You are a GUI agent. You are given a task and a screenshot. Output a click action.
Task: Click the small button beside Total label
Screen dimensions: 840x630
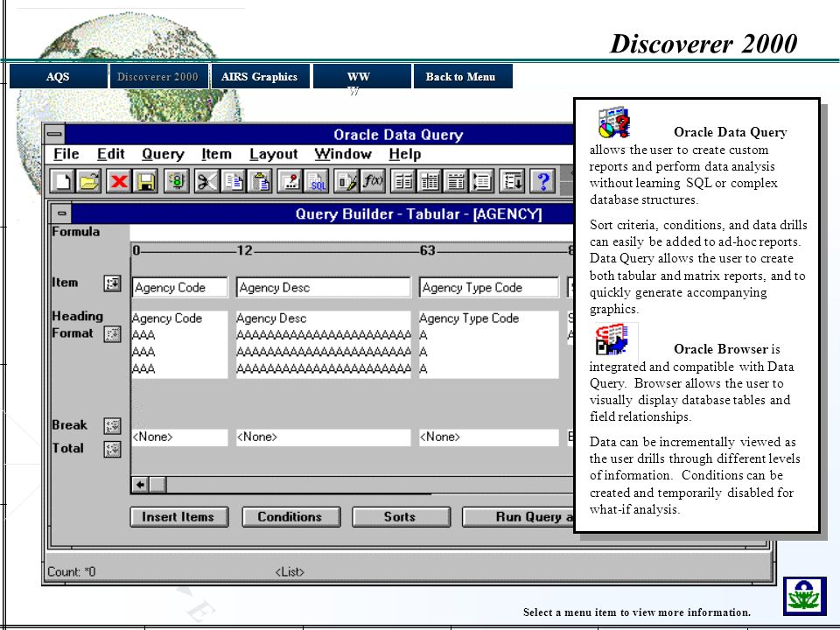(x=113, y=450)
